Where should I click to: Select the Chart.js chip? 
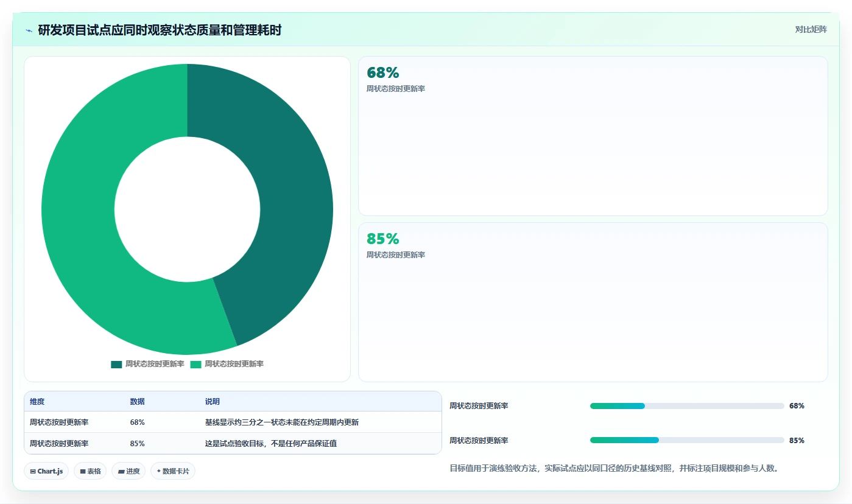tap(46, 471)
